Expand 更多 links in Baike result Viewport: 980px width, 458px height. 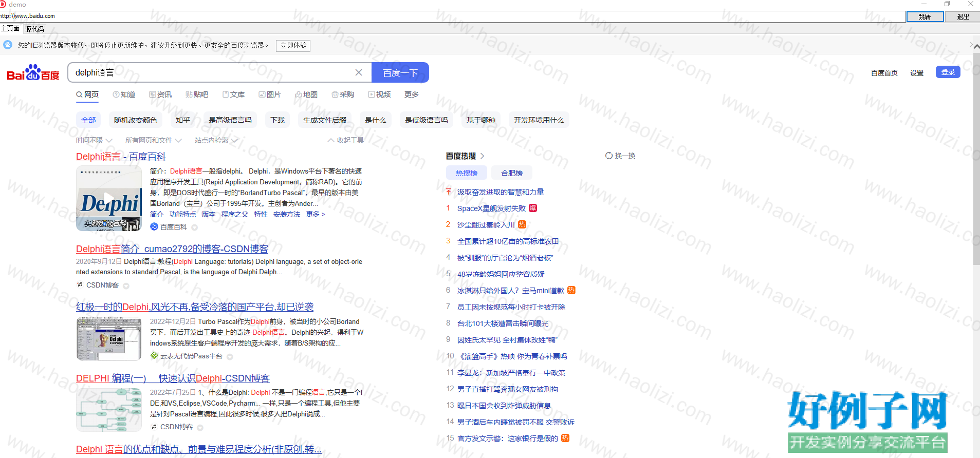point(316,214)
